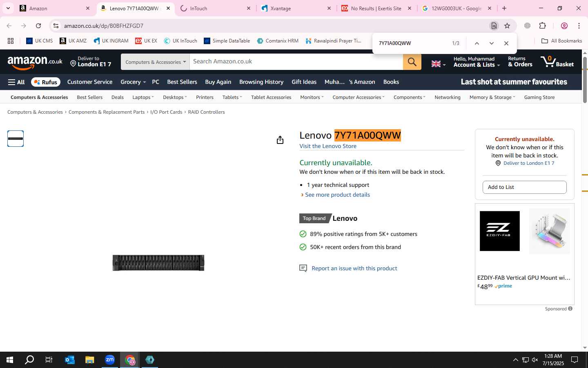This screenshot has width=588, height=368.
Task: Open Returns & Orders
Action: pos(520,62)
